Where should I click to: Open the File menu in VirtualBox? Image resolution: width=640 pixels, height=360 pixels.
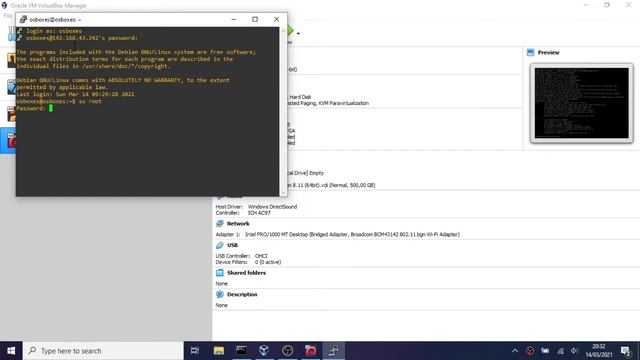coord(7,16)
